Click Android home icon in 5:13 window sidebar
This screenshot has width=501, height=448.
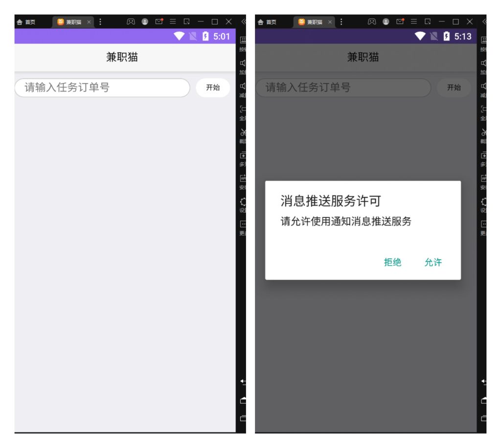coord(484,400)
